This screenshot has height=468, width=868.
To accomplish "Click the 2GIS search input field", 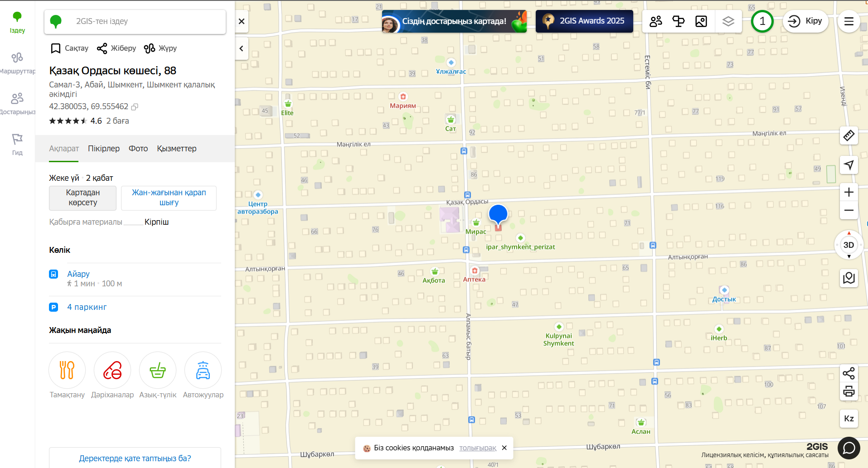I will pyautogui.click(x=135, y=21).
